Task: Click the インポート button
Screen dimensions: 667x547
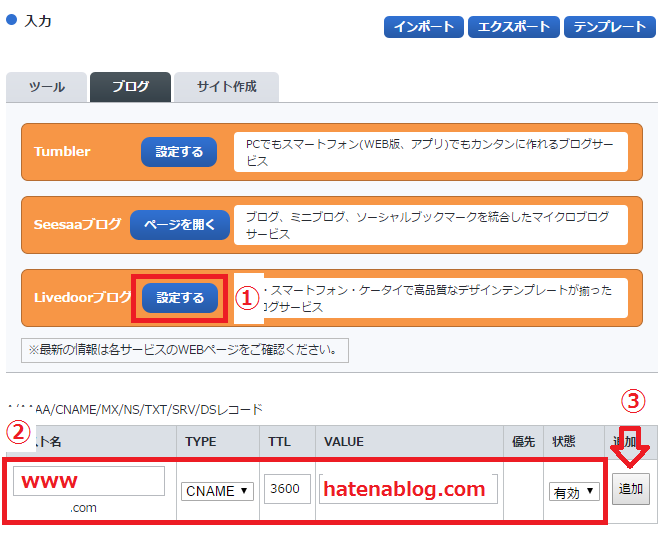Action: pos(424,27)
